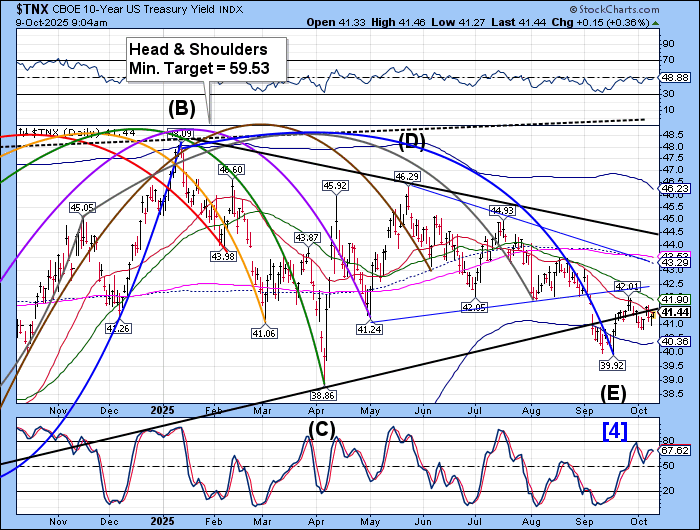The width and height of the screenshot is (700, 530).
Task: Click the 44.93 high price label
Action: tap(501, 210)
